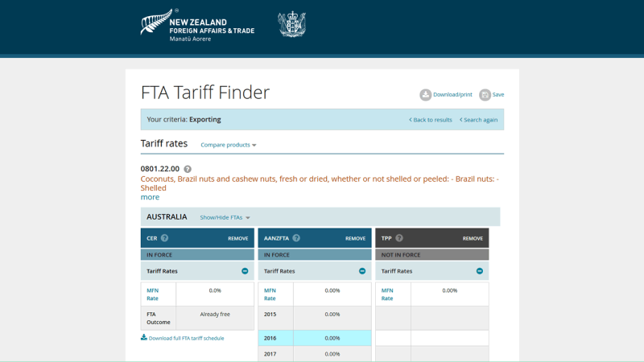The height and width of the screenshot is (362, 644).
Task: Open help icon beside TPP heading
Action: point(399,238)
